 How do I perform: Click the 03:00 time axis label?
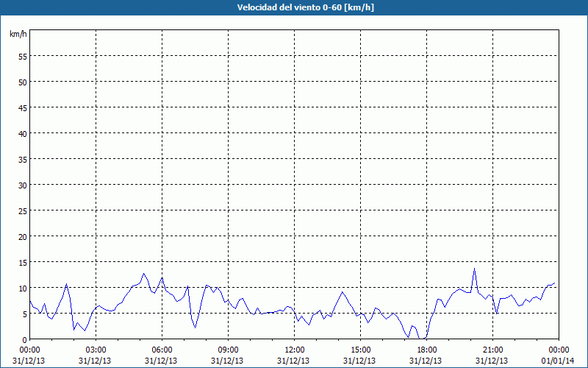tap(96, 350)
